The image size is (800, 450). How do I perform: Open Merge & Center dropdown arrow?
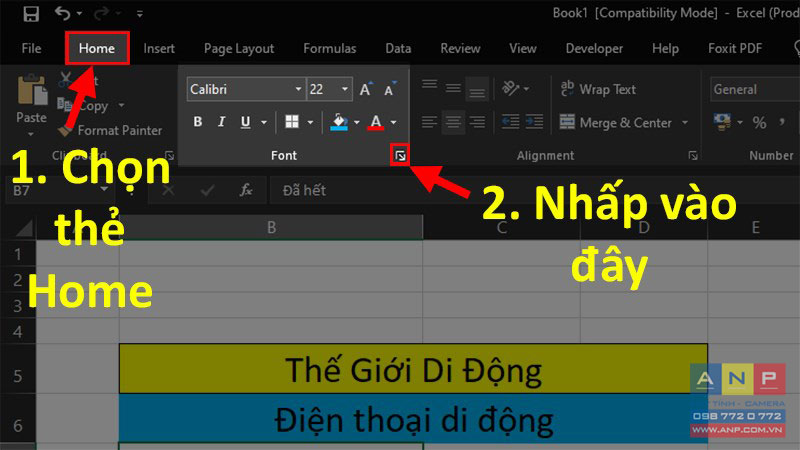[x=685, y=122]
